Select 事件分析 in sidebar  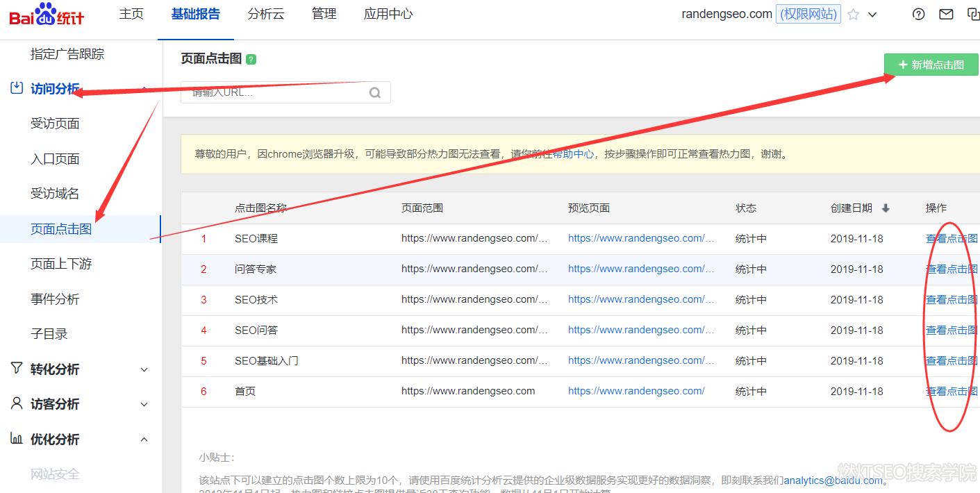55,299
